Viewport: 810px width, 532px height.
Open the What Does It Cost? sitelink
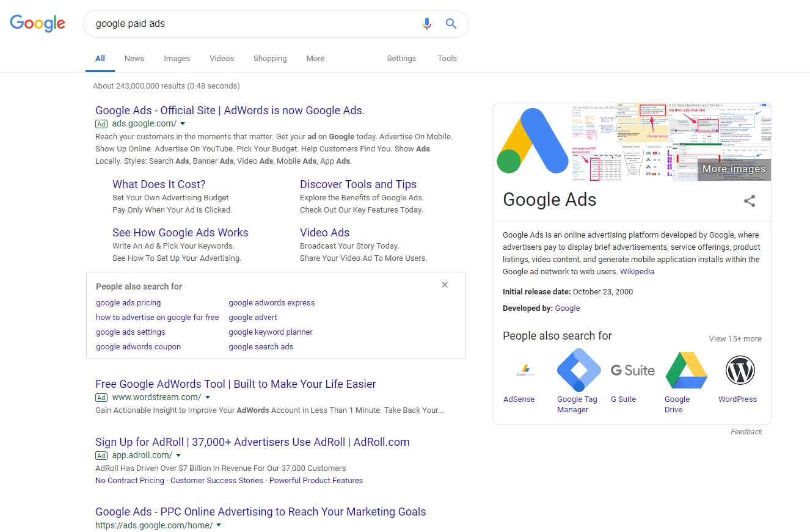tap(159, 184)
